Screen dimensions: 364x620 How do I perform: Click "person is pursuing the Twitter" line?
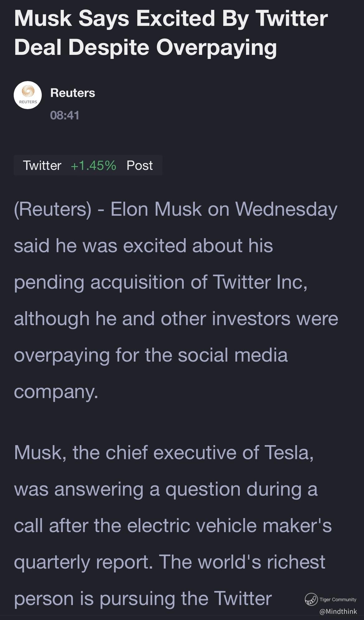(x=143, y=598)
